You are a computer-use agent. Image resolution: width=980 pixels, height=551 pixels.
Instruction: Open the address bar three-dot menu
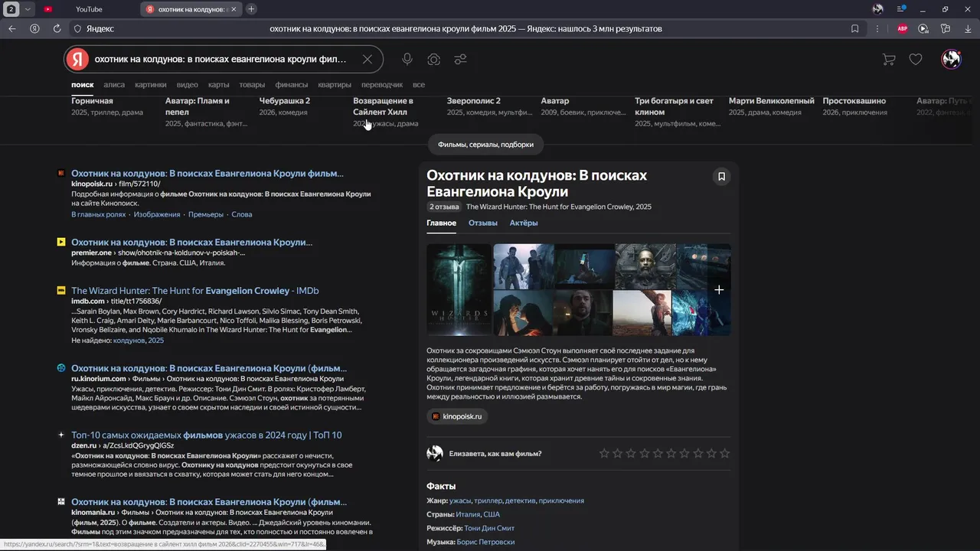point(877,28)
